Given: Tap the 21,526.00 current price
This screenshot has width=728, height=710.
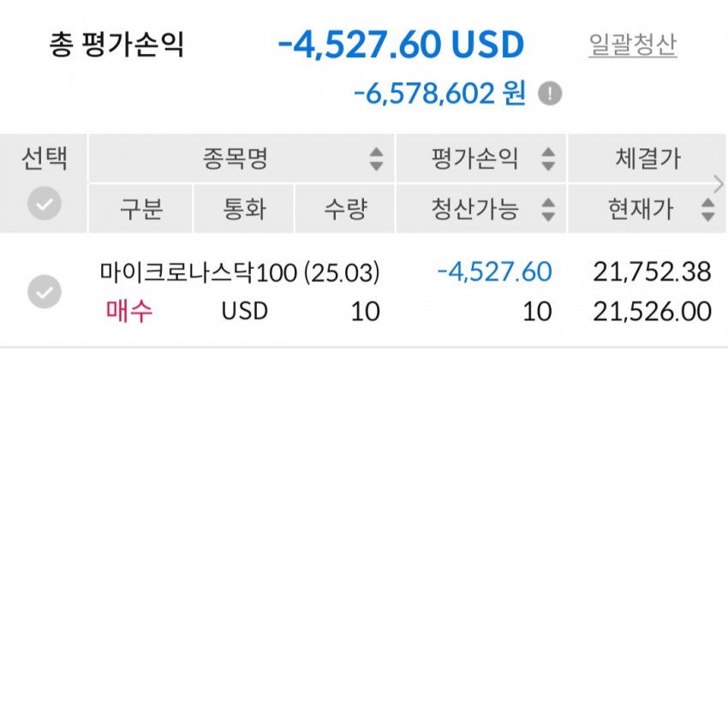Looking at the screenshot, I should tap(652, 312).
